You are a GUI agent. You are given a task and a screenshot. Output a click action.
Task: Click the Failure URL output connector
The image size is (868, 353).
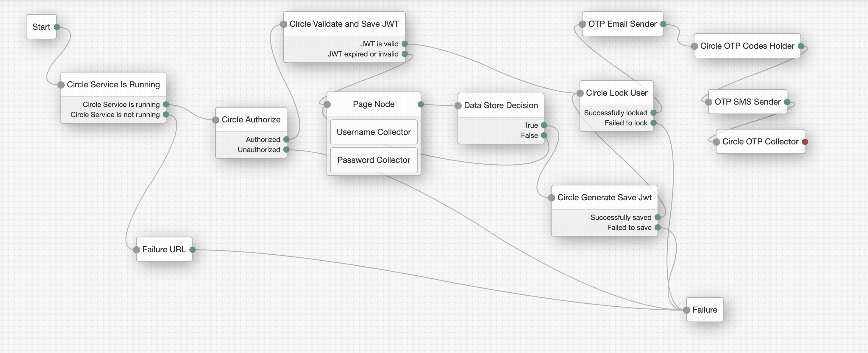coord(192,249)
